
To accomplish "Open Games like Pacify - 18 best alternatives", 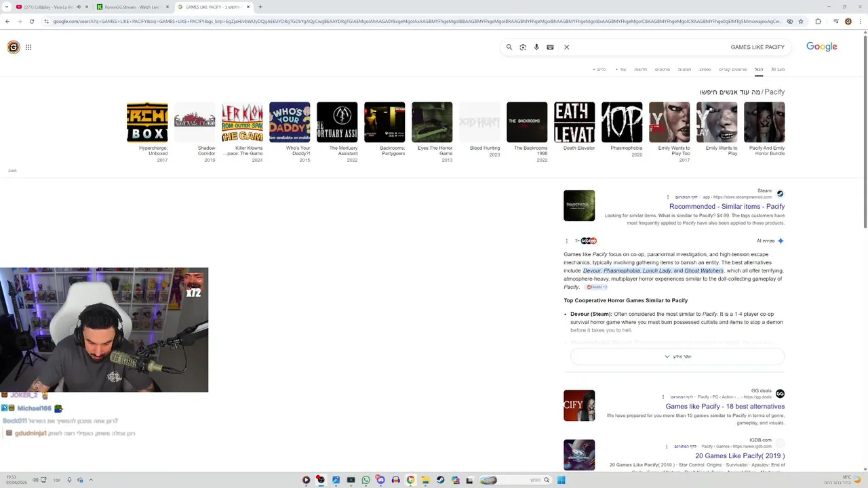I will 725,407.
